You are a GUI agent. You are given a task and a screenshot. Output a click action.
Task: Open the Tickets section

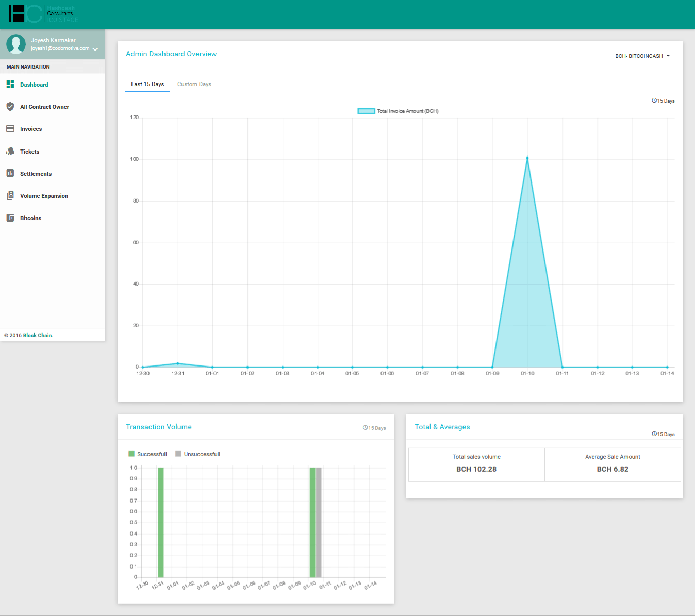pyautogui.click(x=29, y=152)
